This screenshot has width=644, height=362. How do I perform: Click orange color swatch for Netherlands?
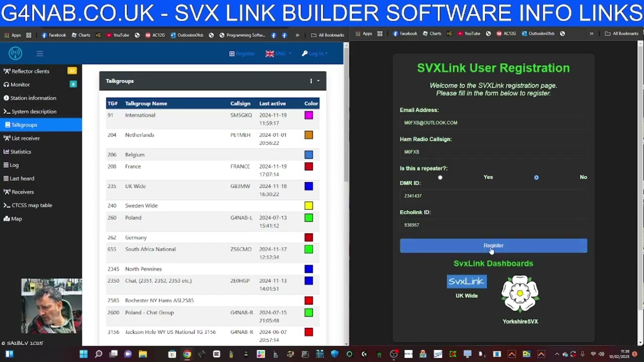[x=309, y=135]
